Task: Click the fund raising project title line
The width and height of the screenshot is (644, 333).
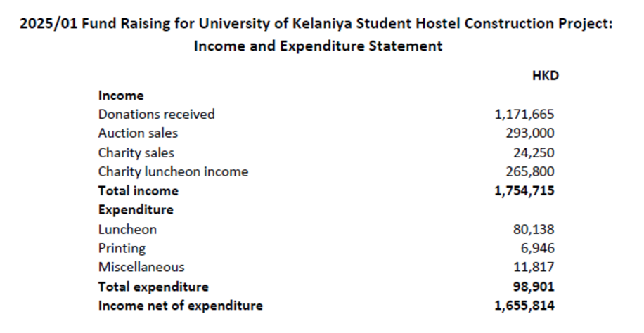Action: (x=316, y=23)
